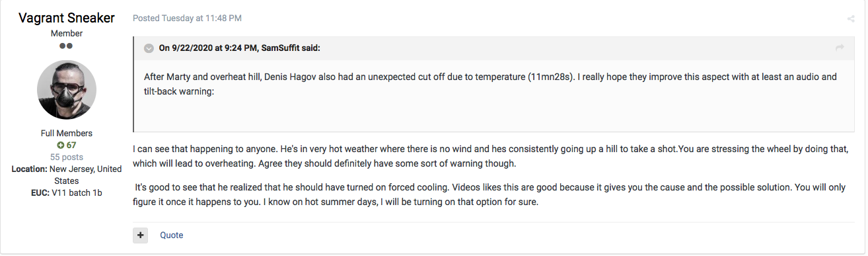Open the Posted Tuesday at 11:48 PM permalink

(x=182, y=19)
